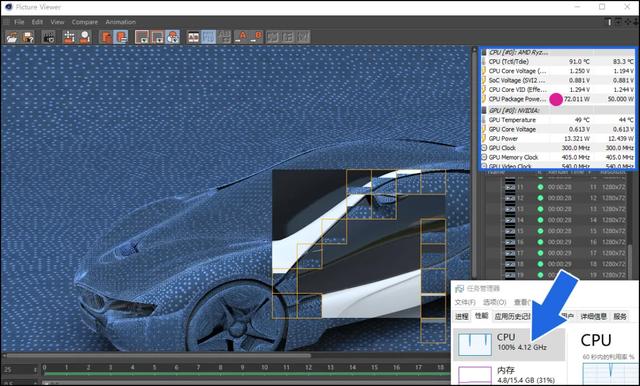Select the CPU Package Power row
The height and width of the screenshot is (386, 640).
tap(558, 99)
